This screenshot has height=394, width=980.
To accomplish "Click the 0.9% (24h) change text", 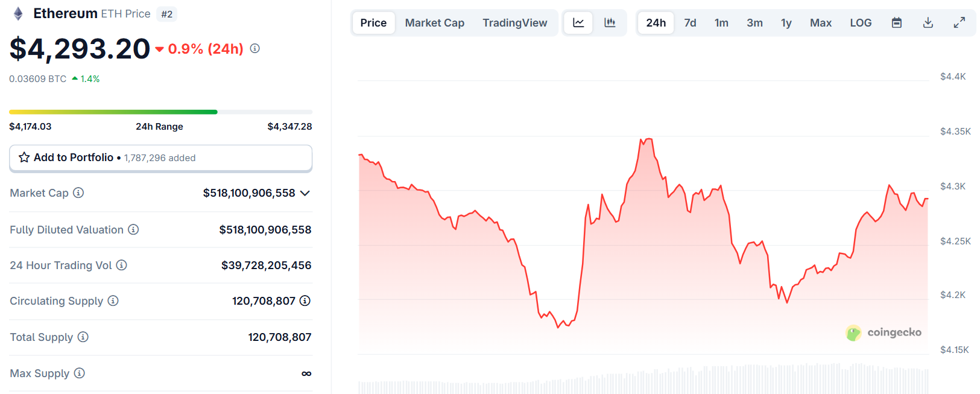I will point(206,49).
